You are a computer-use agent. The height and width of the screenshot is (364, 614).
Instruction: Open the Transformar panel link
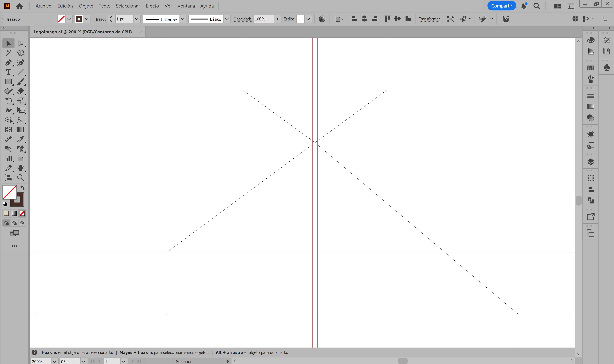coord(429,19)
